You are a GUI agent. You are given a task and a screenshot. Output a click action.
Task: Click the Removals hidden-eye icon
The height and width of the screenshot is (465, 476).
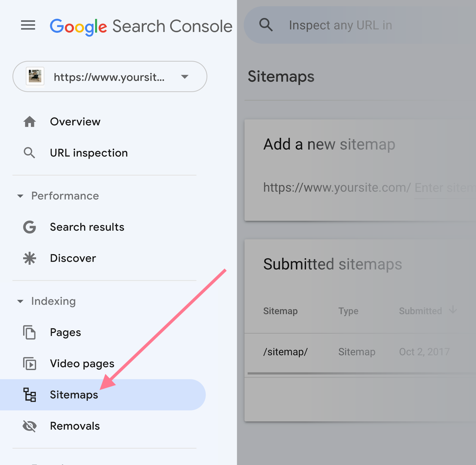point(29,426)
